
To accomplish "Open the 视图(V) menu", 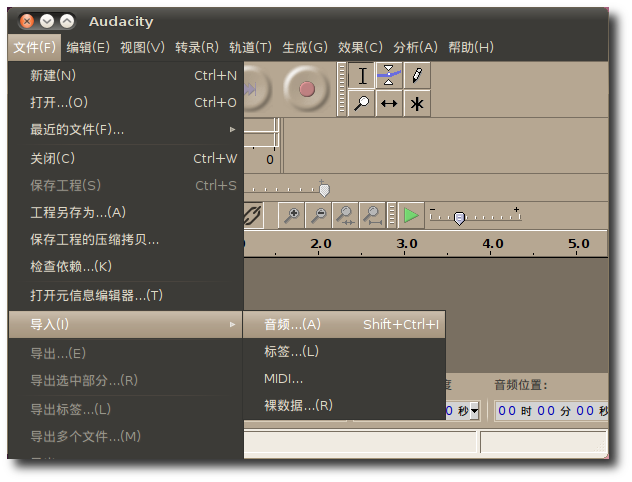I will [x=142, y=48].
